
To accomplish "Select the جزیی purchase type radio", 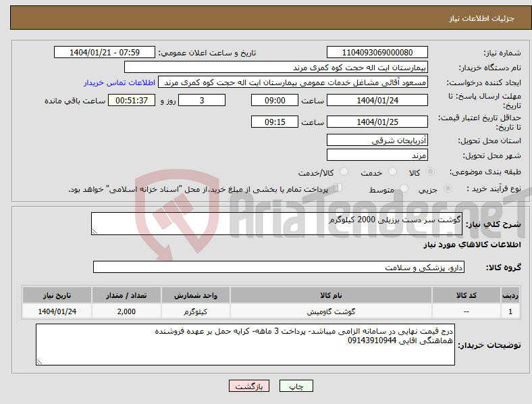I will (x=448, y=188).
